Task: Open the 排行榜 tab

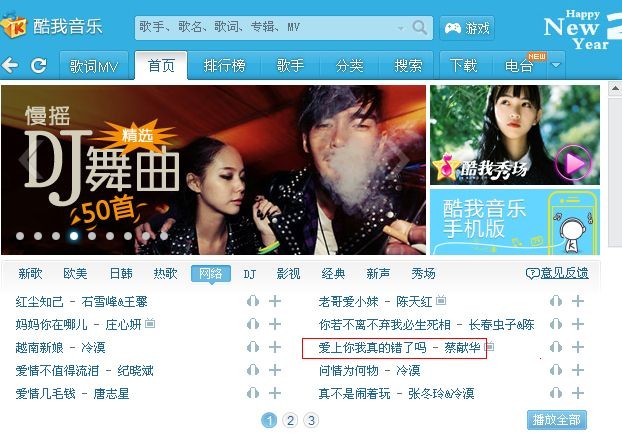Action: 225,65
